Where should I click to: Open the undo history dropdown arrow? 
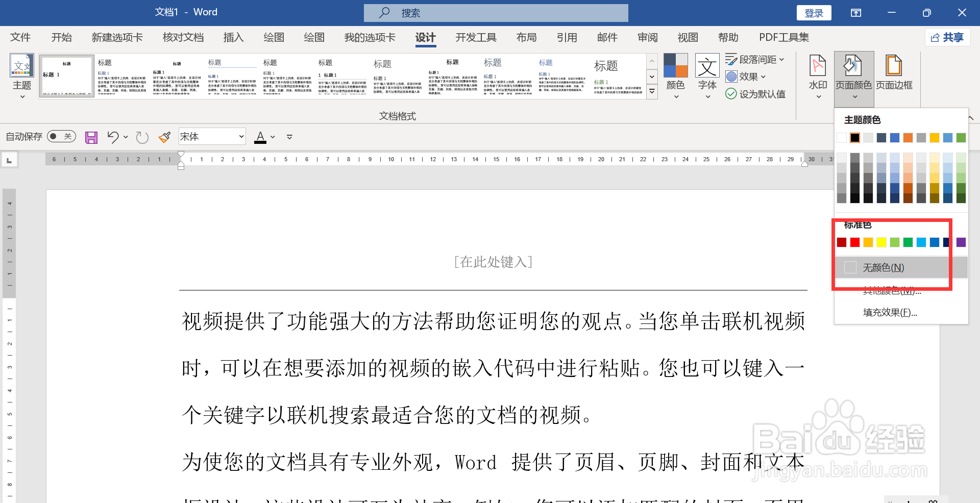pos(126,137)
